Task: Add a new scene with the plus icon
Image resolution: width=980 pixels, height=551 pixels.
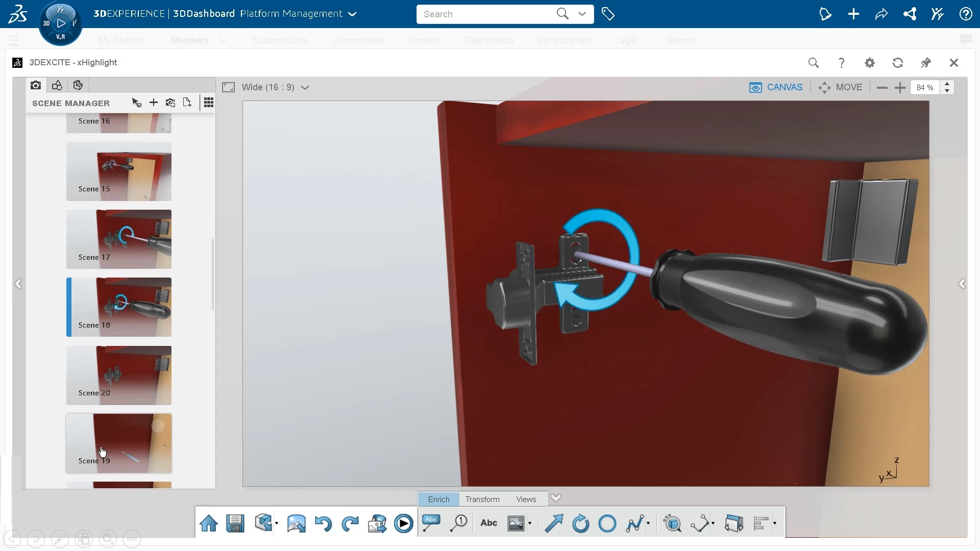Action: click(x=153, y=102)
